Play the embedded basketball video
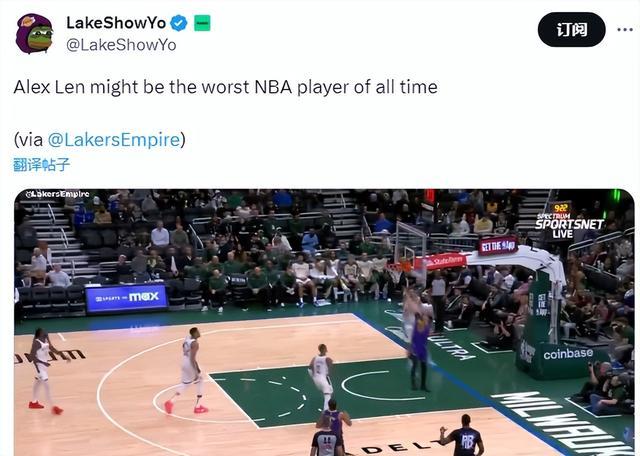 pos(324,322)
